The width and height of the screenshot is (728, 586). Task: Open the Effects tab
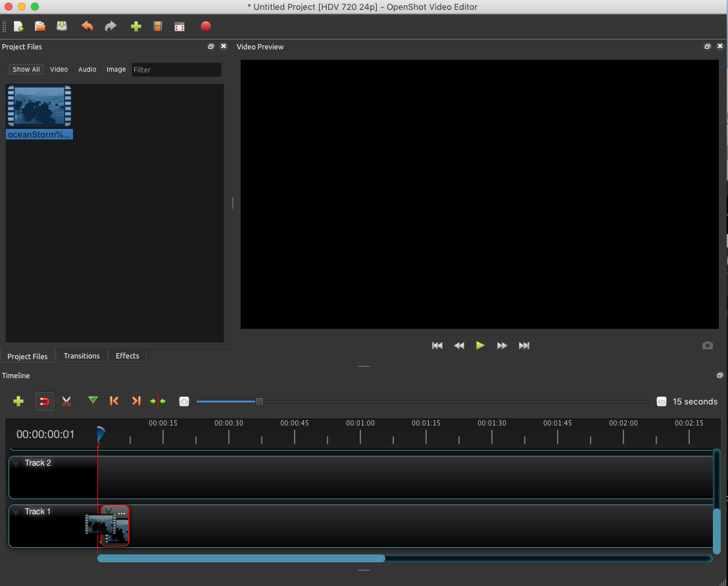click(x=127, y=356)
